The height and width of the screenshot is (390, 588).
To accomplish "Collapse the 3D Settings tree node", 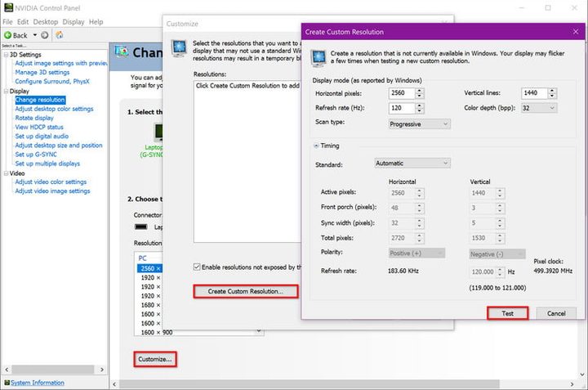I will coord(6,55).
